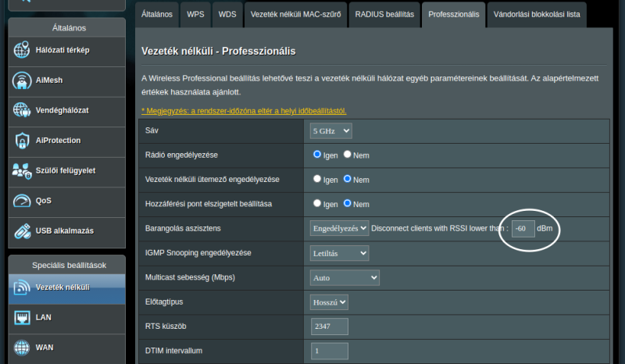Open USB alkalmazás menu entry
This screenshot has width=625, height=364.
tap(67, 232)
